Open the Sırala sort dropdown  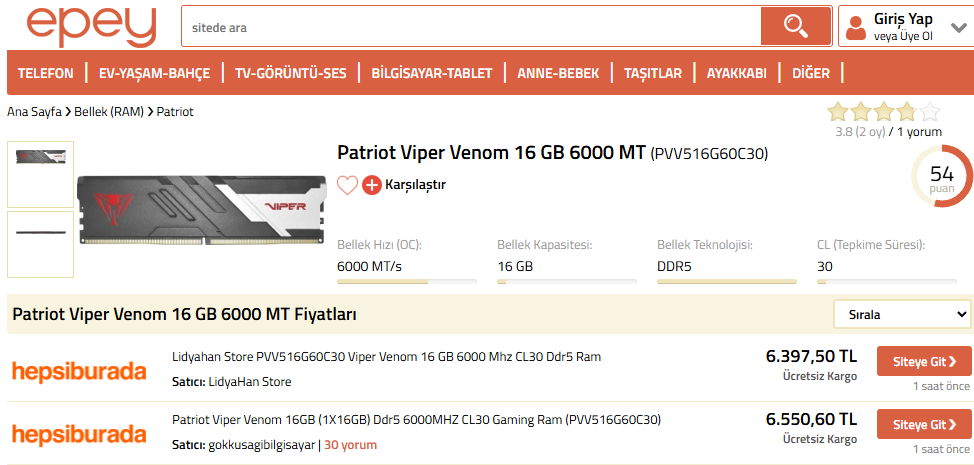(902, 315)
